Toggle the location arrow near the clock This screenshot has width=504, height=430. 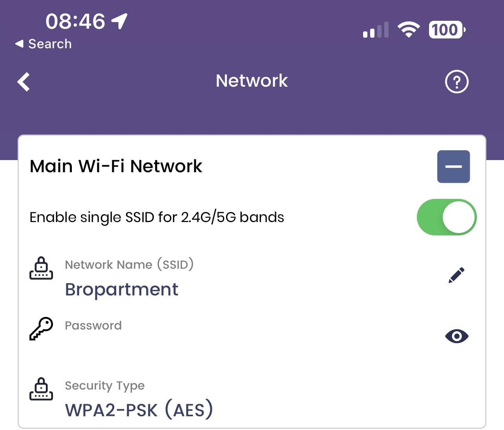tap(119, 20)
